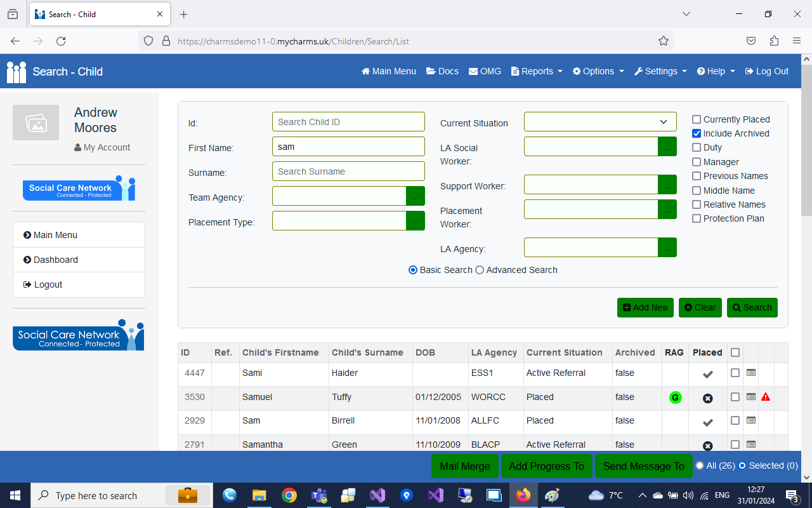Screen dimensions: 812x508
Task: Reload the page in browser
Action: coord(61,41)
